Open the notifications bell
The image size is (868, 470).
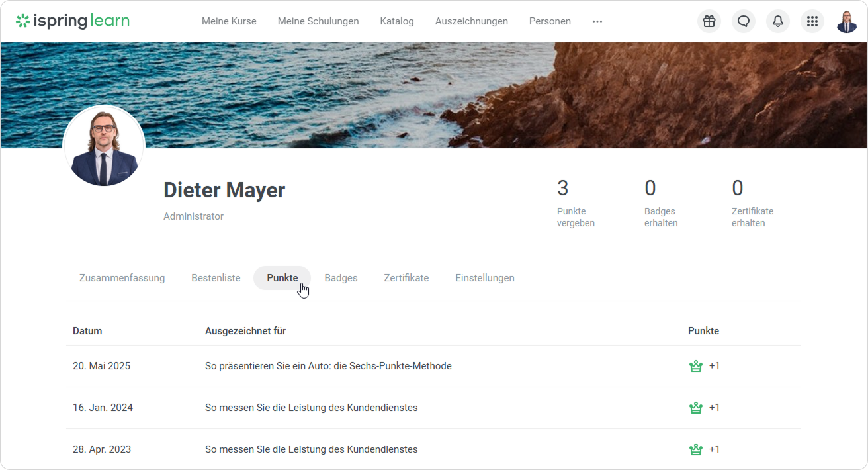click(x=778, y=21)
